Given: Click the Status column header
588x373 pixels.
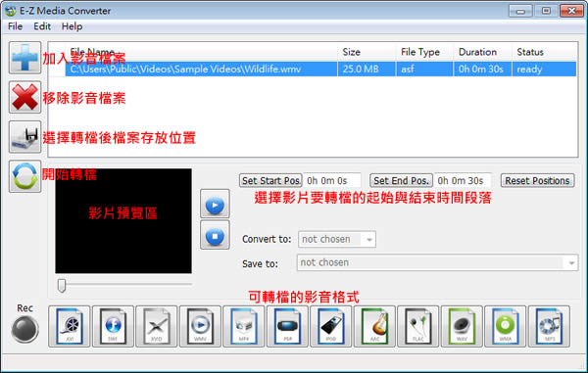Looking at the screenshot, I should tap(545, 52).
